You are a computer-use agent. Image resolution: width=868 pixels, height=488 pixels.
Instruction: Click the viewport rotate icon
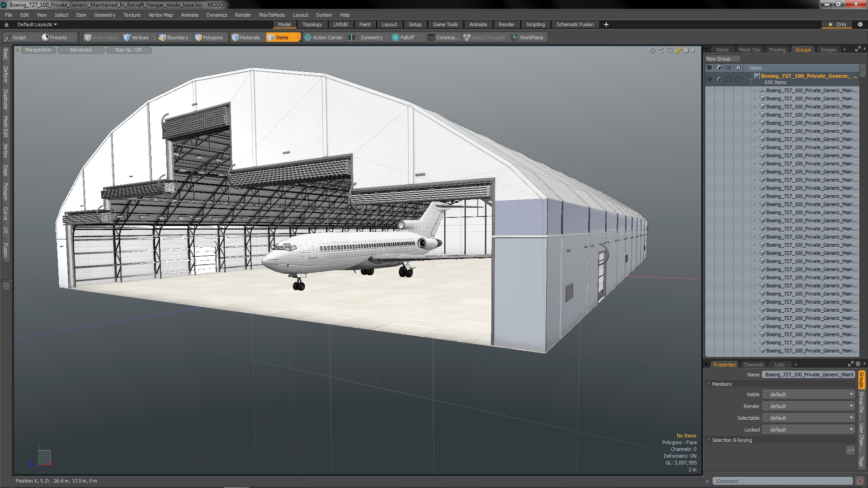[x=660, y=50]
